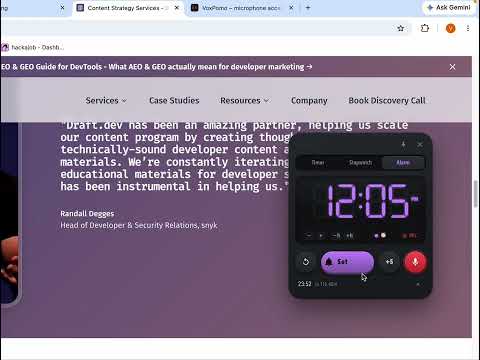Click the red microphone button
480x360 pixels.
point(415,262)
